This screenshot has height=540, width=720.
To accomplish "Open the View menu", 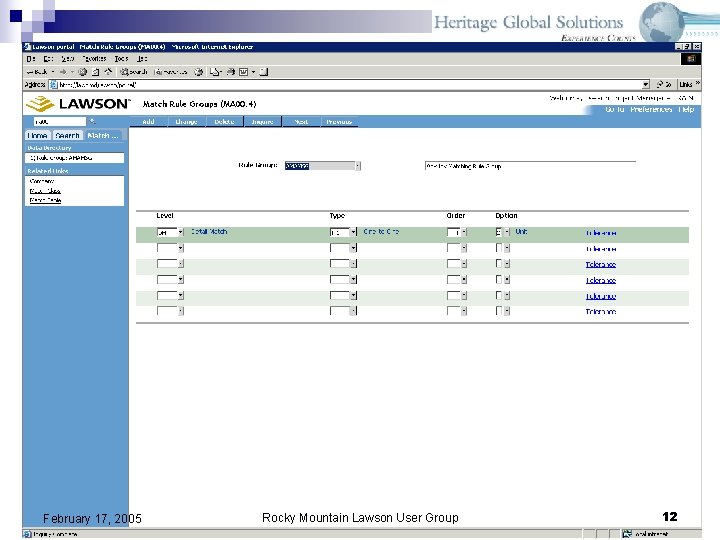I will point(68,59).
